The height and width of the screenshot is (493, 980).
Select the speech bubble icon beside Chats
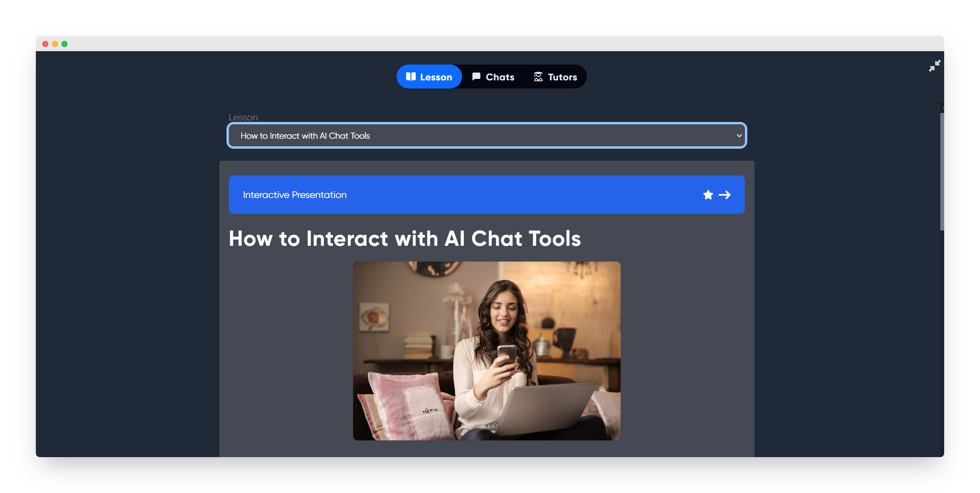pyautogui.click(x=476, y=77)
